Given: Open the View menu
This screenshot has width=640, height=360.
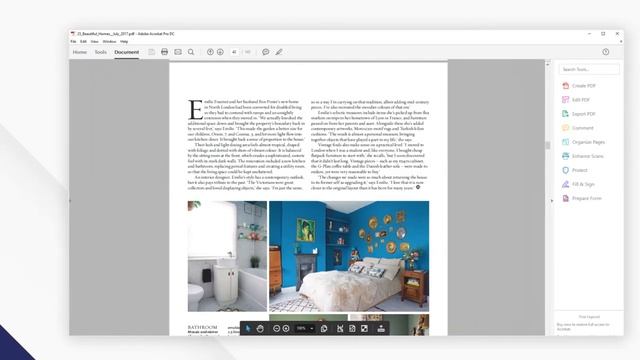Looking at the screenshot, I should (x=94, y=42).
